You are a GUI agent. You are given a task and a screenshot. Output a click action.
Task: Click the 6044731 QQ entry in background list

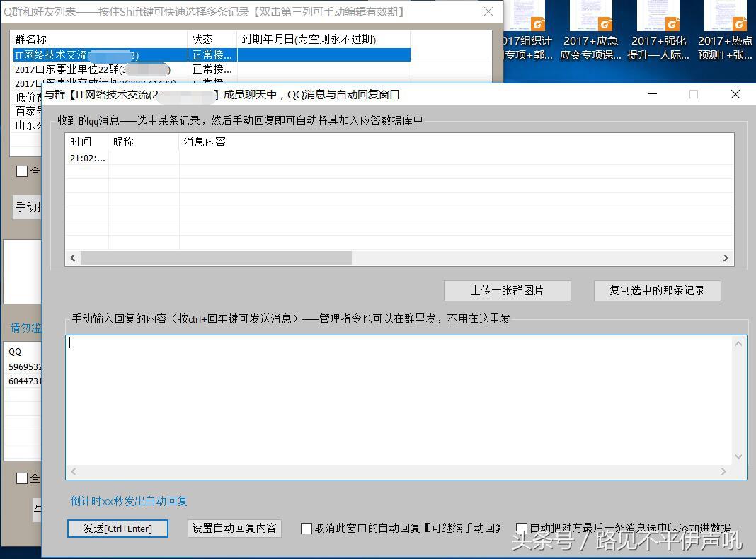pyautogui.click(x=25, y=381)
